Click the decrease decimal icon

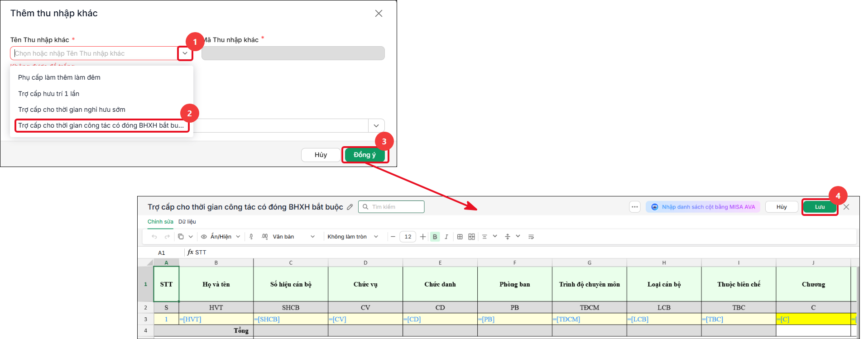click(x=251, y=237)
